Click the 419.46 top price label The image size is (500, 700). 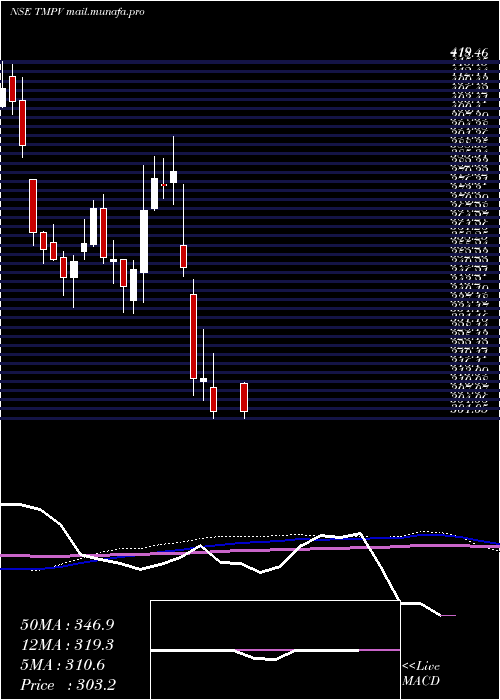pos(467,54)
